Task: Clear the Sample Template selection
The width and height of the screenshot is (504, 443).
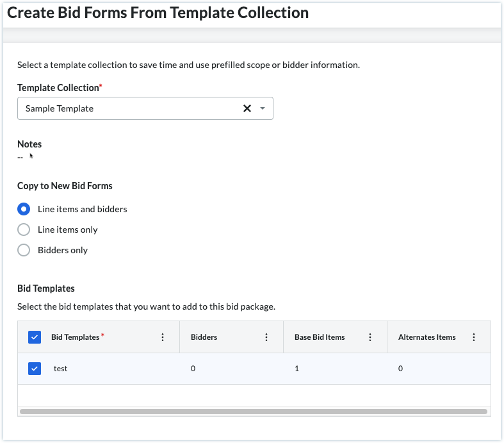Action: (247, 109)
